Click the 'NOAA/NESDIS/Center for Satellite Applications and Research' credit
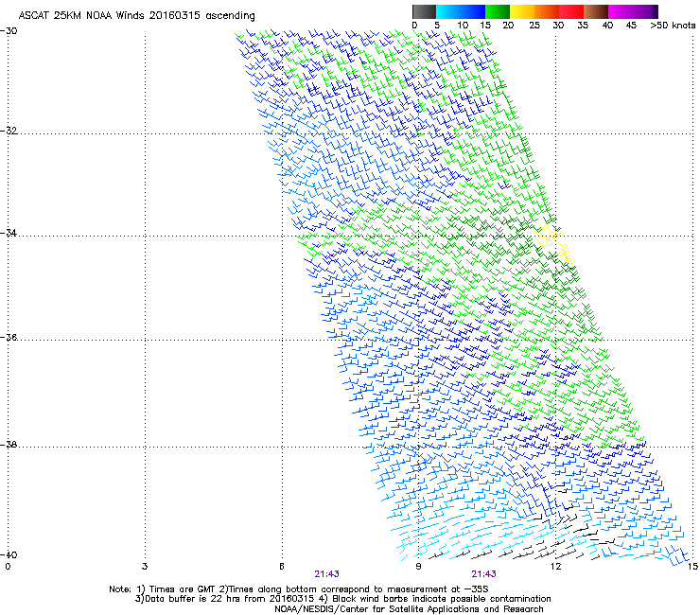 click(x=409, y=609)
